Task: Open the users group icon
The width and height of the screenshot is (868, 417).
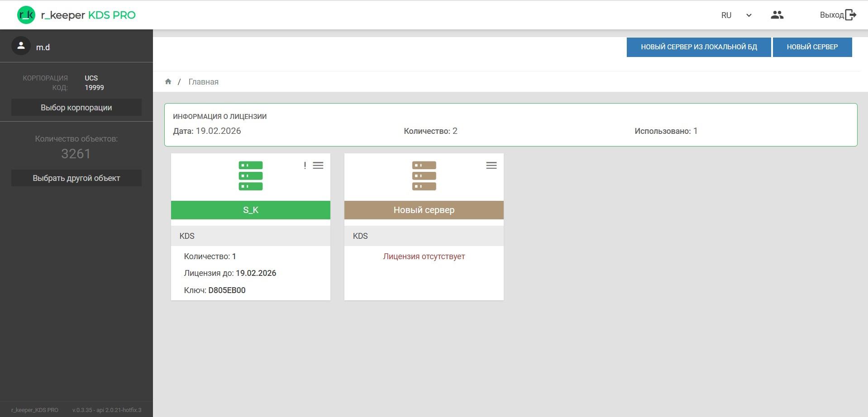Action: pos(777,15)
